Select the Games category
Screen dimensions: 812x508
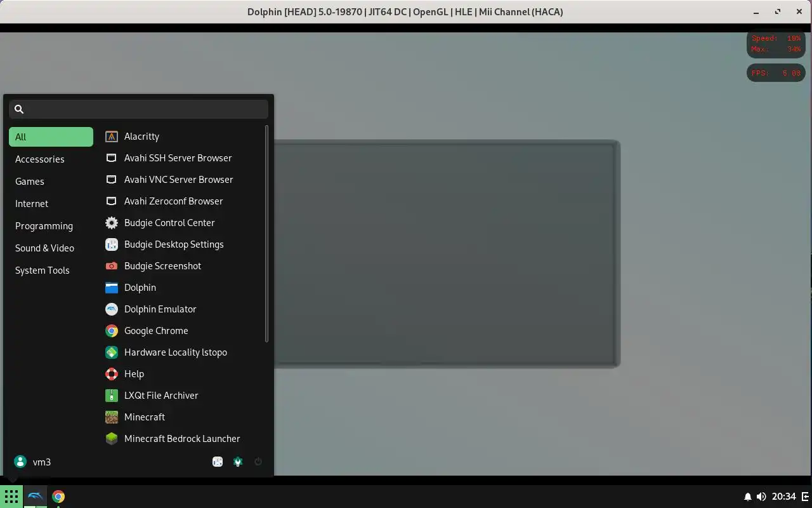coord(51,182)
